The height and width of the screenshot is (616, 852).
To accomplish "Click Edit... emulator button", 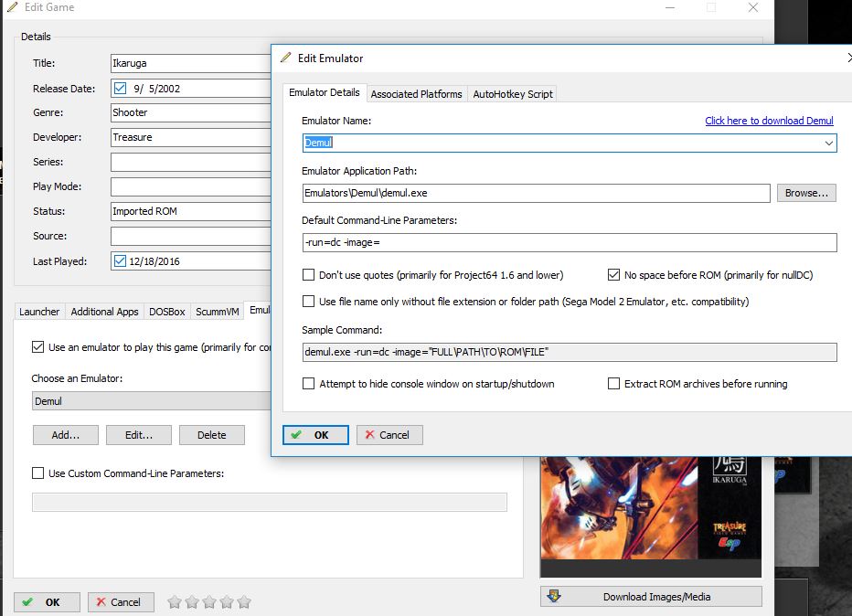I will click(x=139, y=434).
